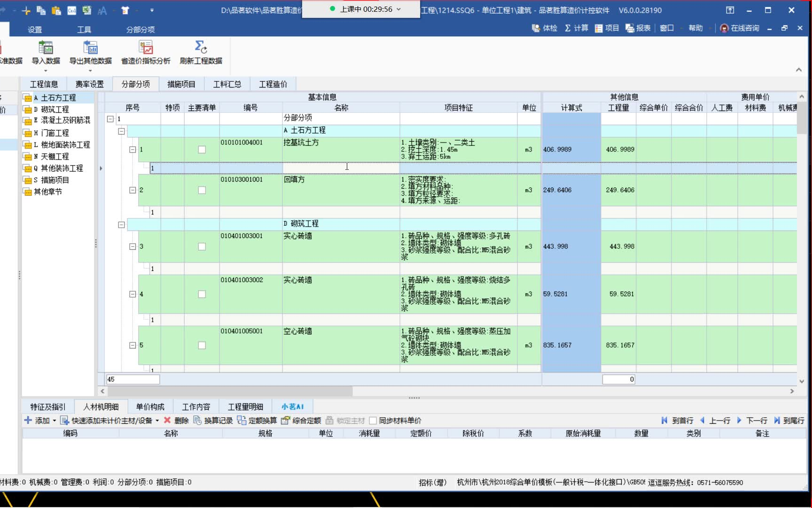Switch to 工程信息 tab

(44, 84)
